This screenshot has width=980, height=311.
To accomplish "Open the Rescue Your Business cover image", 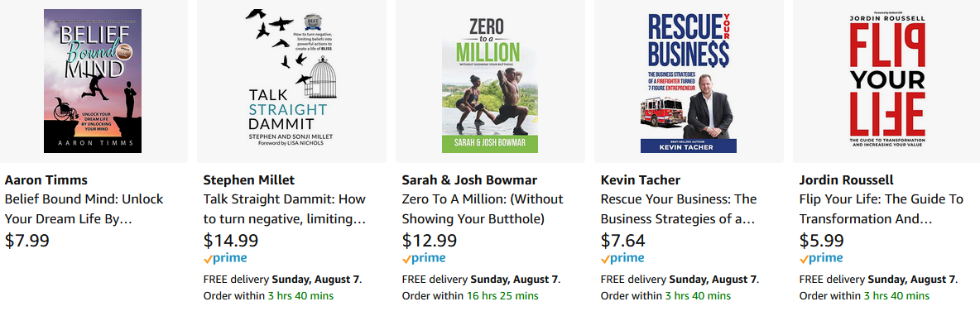I will [689, 80].
